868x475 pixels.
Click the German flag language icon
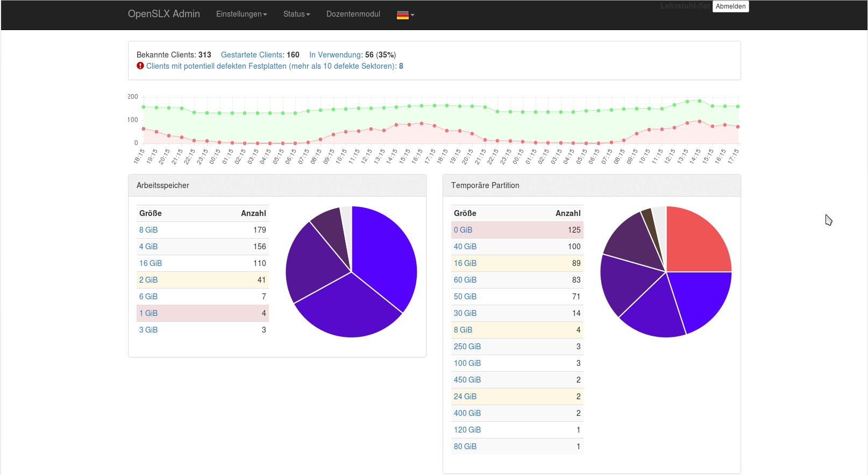pos(402,15)
